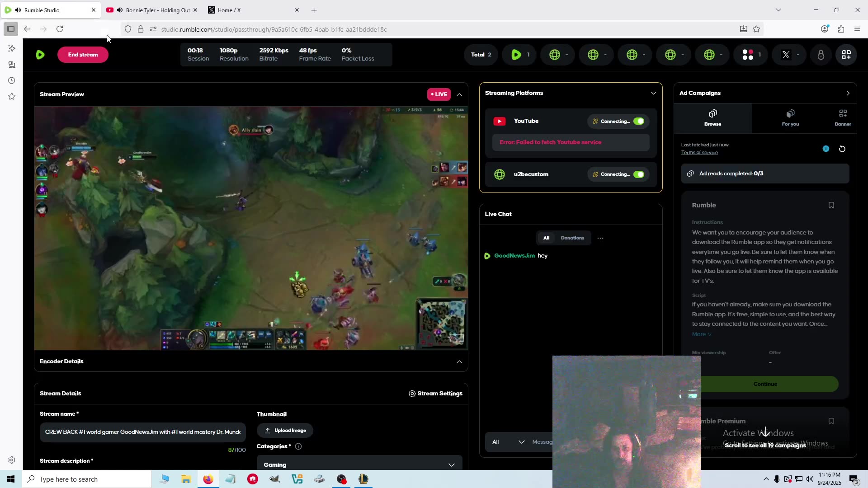Open the second left sidebar icon
868x488 pixels.
click(x=12, y=65)
